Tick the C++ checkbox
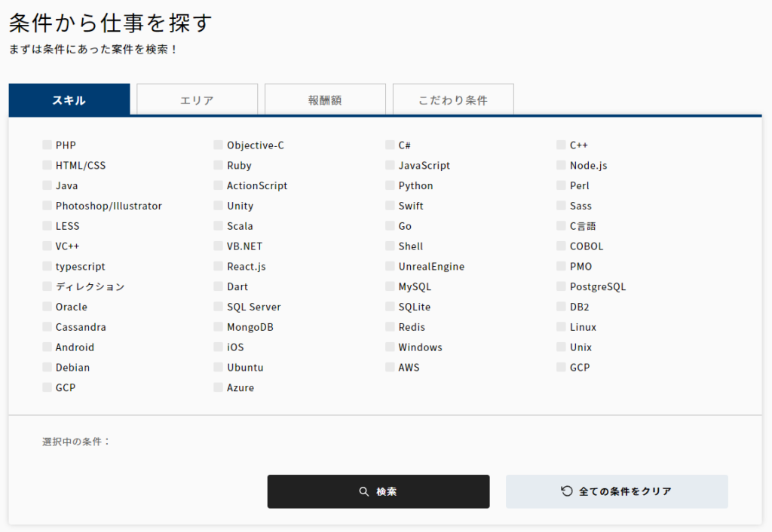The image size is (772, 532). pyautogui.click(x=561, y=145)
